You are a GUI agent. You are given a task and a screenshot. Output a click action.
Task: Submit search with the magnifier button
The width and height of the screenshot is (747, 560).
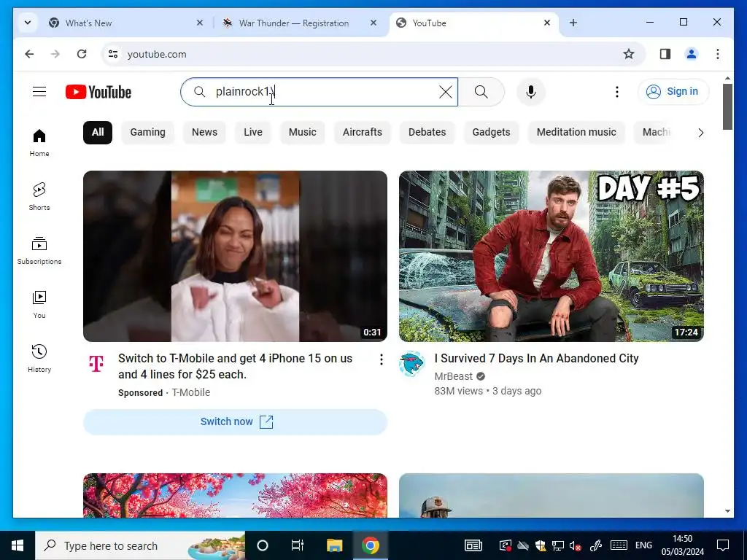(x=481, y=92)
